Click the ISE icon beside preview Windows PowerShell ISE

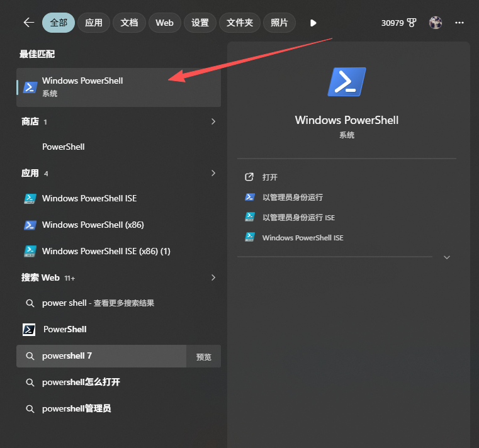(x=250, y=237)
